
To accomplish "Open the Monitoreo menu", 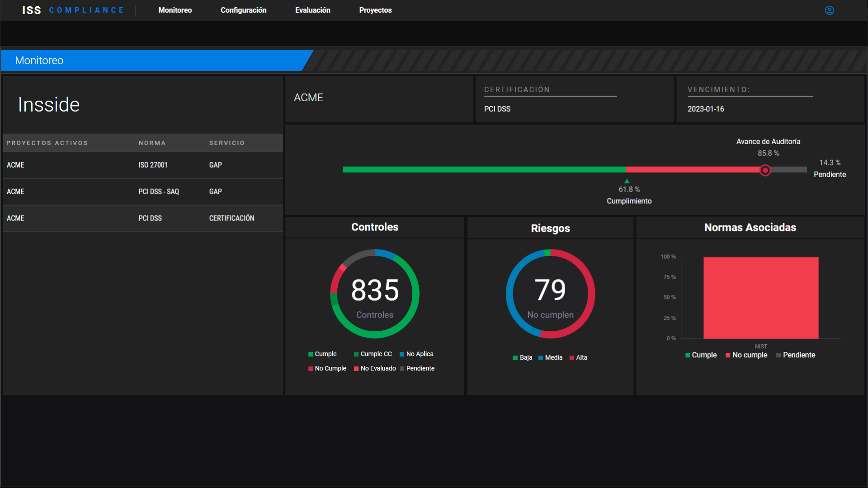I will tap(175, 10).
